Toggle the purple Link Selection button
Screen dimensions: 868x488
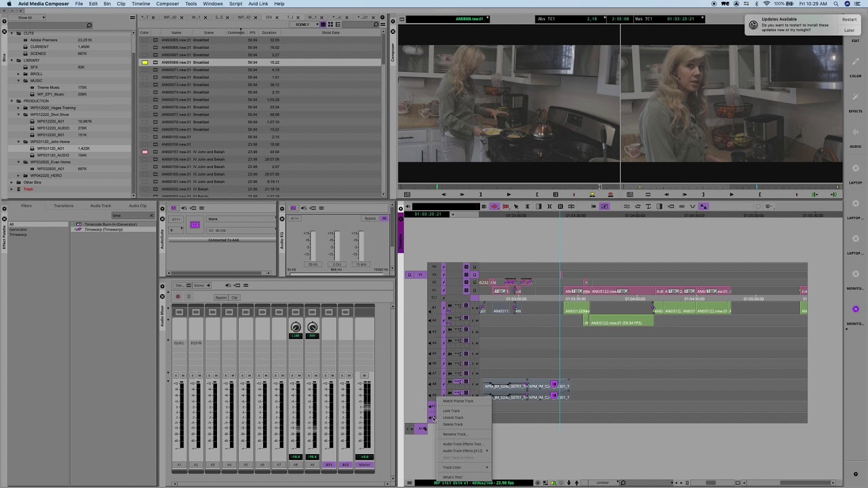tap(604, 206)
